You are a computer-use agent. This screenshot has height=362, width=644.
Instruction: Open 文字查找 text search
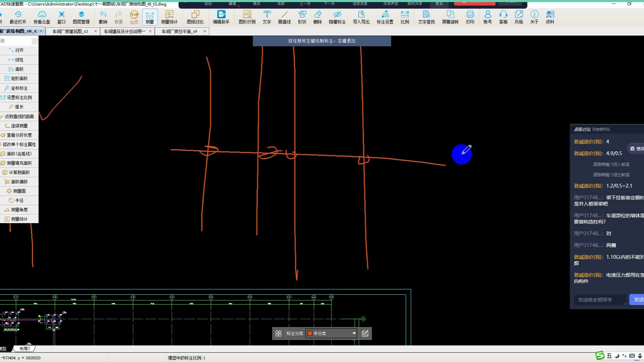click(x=427, y=17)
